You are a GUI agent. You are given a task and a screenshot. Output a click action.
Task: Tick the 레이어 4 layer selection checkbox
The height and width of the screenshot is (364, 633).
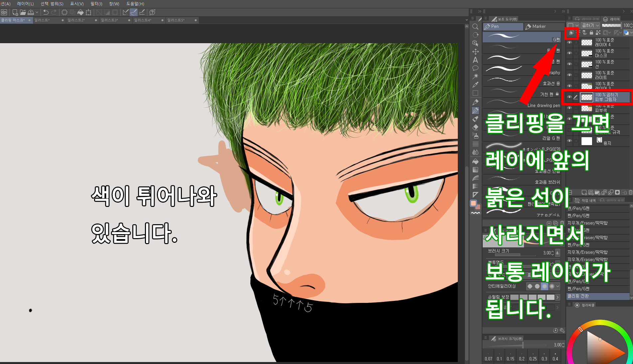point(576,43)
